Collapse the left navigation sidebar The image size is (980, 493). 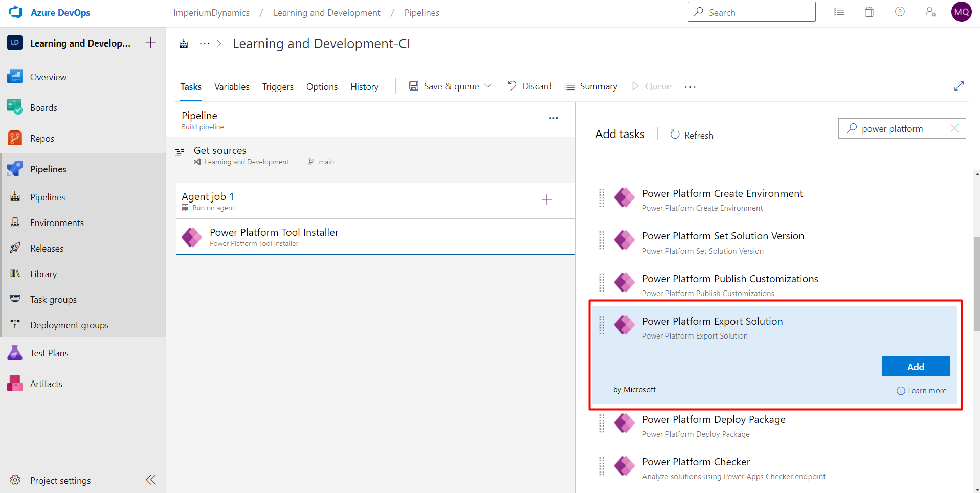[x=150, y=480]
